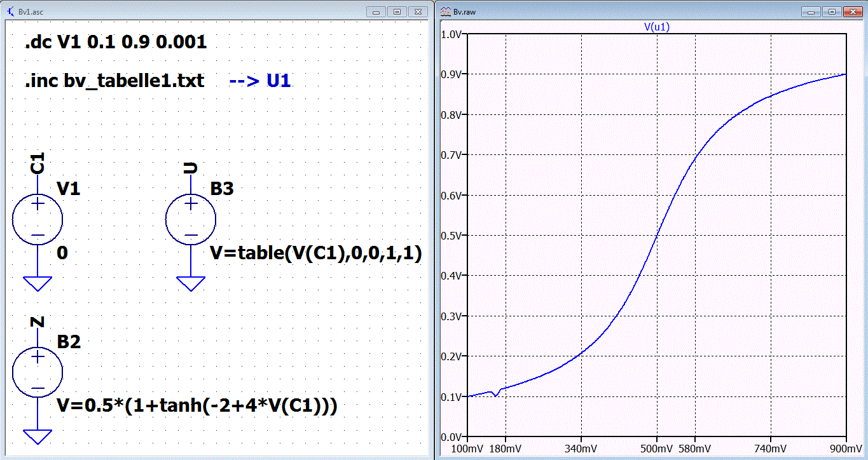Click ground symbol under B3 source

click(x=191, y=283)
